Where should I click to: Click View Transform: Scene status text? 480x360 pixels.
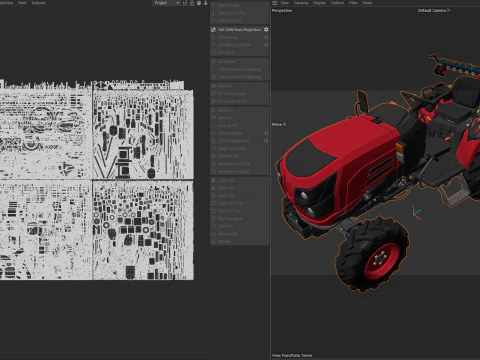[x=292, y=355]
